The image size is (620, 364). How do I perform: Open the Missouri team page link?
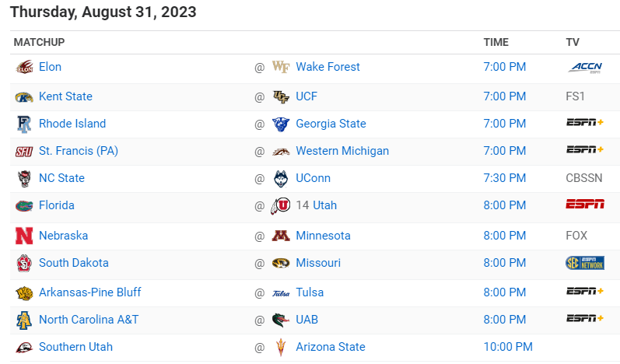318,263
